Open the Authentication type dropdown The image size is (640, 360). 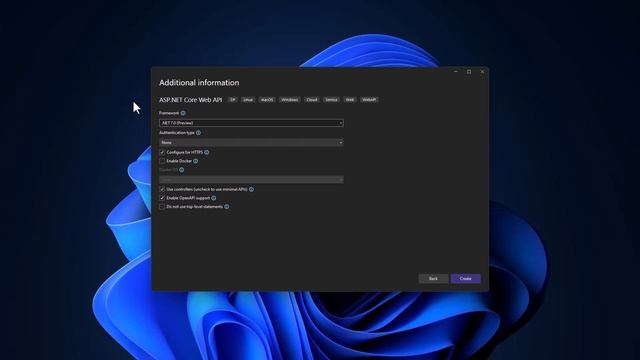point(251,142)
